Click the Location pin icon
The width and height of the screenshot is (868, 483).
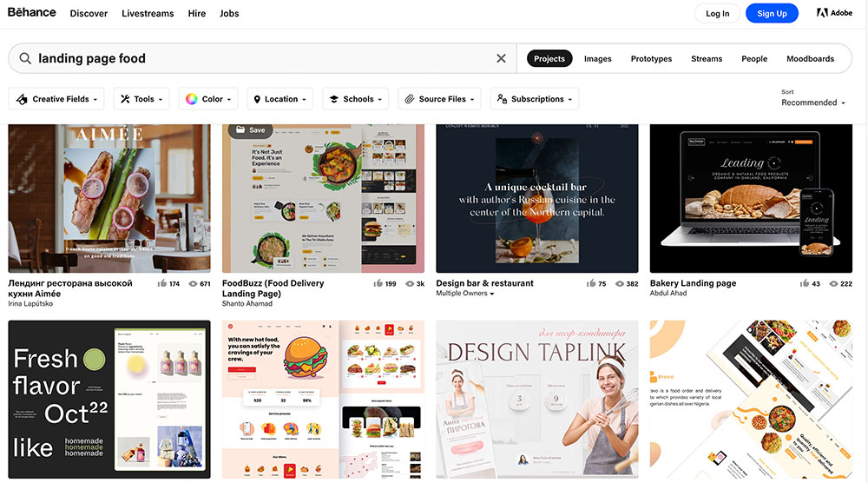pyautogui.click(x=257, y=99)
